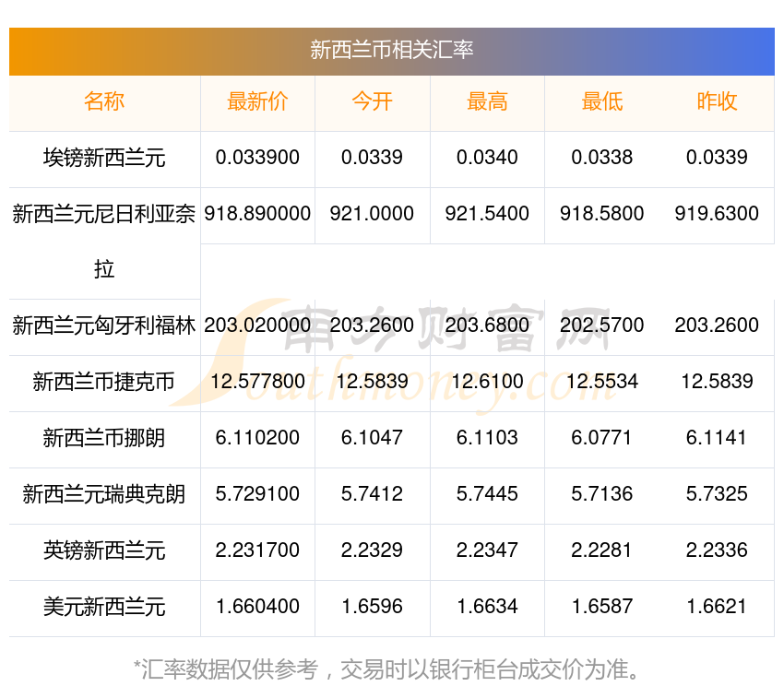Click the opening value 5.7412
784x698 pixels.
pos(372,494)
